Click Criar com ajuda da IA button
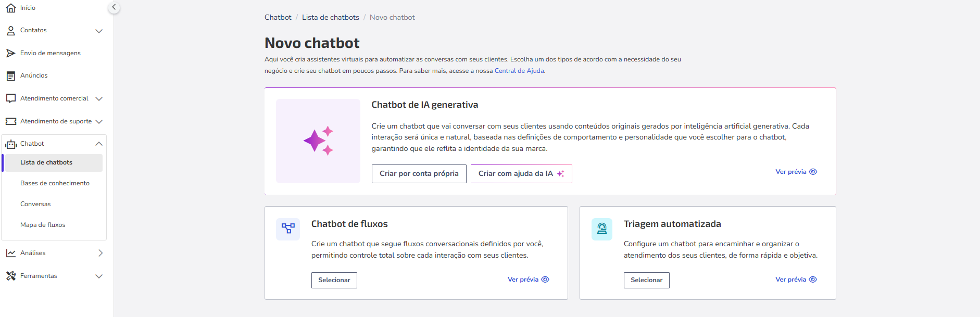This screenshot has width=980, height=317. (521, 174)
